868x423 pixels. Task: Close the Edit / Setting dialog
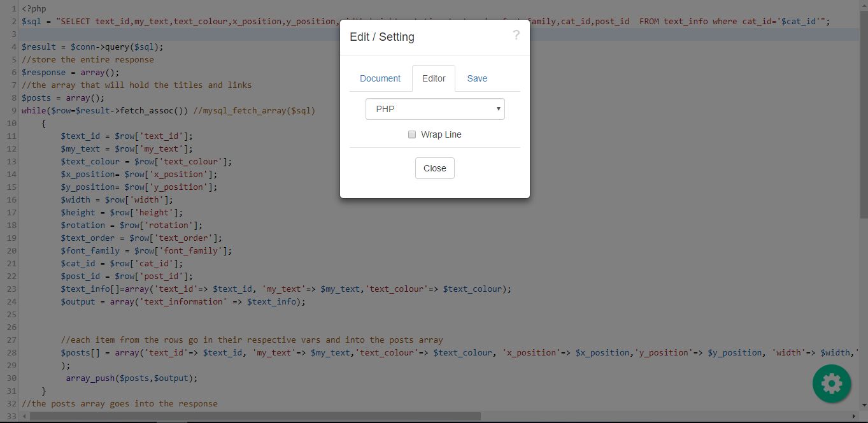434,168
